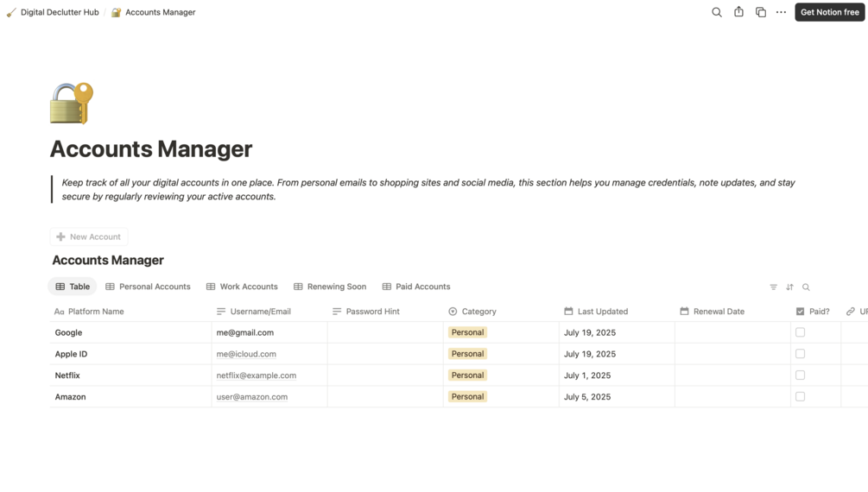Click the July 1, 2025 date cell
Viewport: 868px width, 492px height.
coord(617,375)
